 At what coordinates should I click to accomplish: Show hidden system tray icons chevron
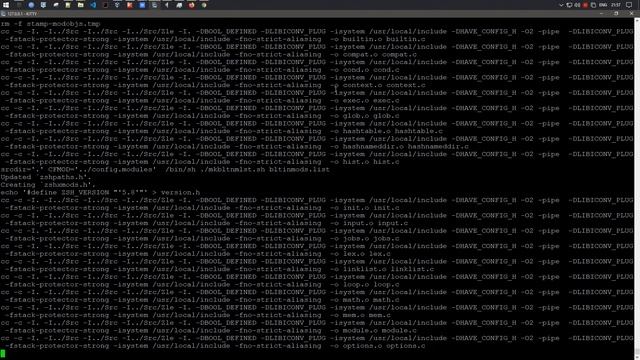(x=561, y=5)
